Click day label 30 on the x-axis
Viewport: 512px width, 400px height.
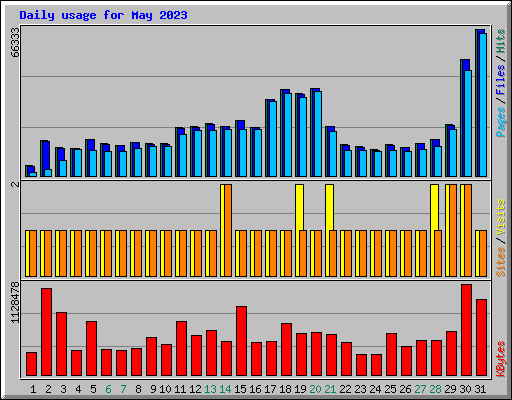(465, 389)
